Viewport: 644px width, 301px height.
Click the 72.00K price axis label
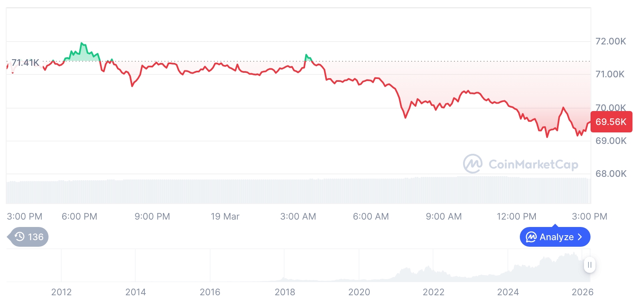[x=611, y=42]
